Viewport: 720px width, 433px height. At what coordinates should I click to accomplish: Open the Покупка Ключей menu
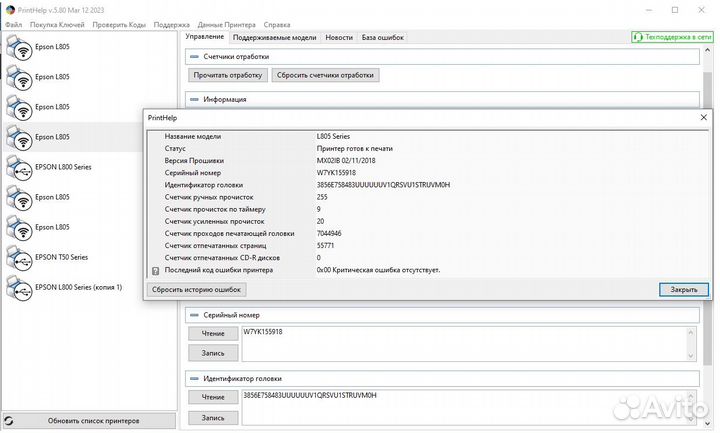[x=57, y=25]
